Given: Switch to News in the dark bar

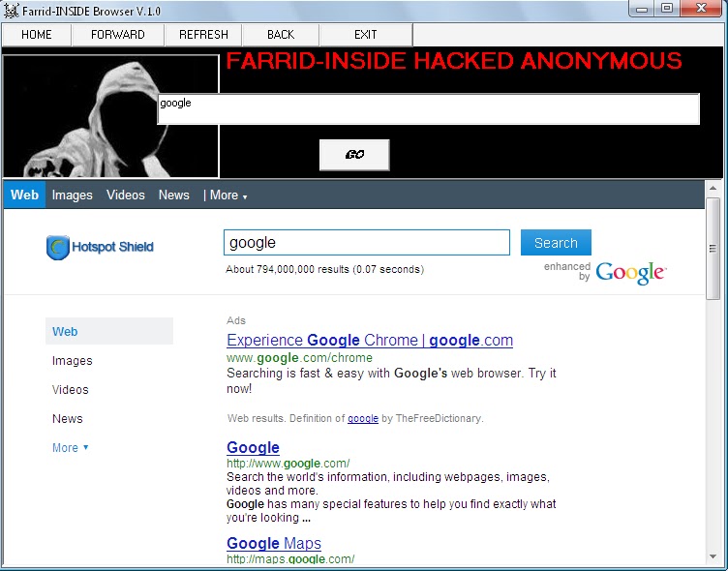Looking at the screenshot, I should pos(173,195).
